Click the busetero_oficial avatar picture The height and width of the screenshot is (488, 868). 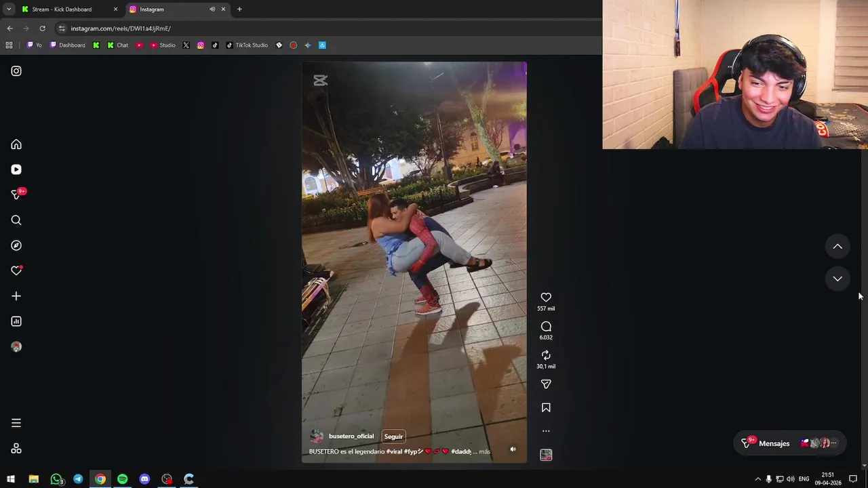point(316,436)
